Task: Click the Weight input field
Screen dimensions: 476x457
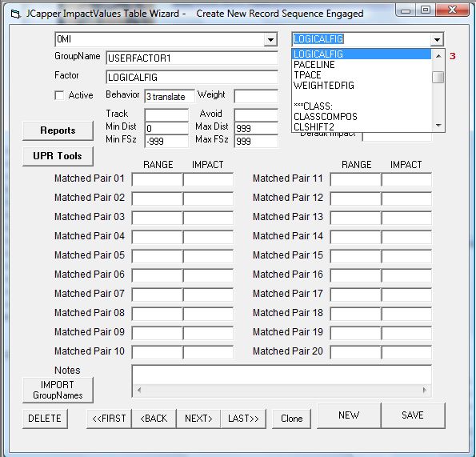Action: 256,97
